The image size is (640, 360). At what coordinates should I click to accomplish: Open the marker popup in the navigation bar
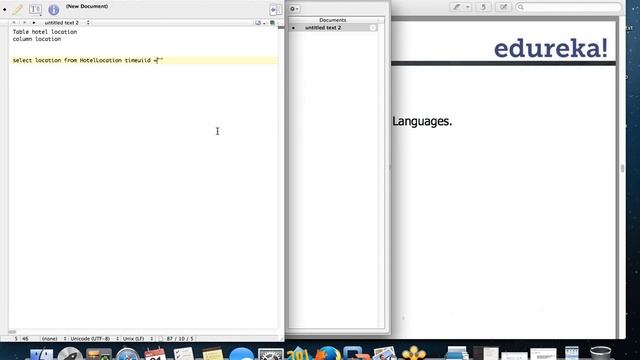260,23
